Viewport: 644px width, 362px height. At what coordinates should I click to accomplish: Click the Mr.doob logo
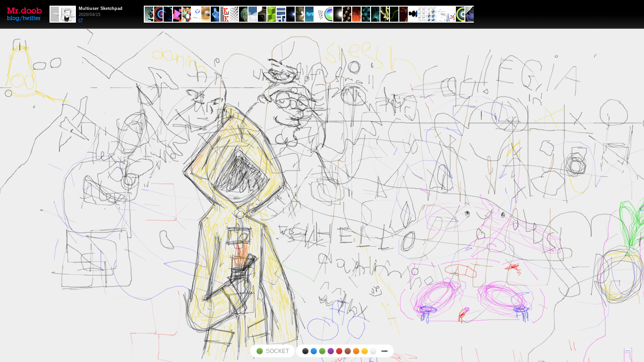coord(25,10)
